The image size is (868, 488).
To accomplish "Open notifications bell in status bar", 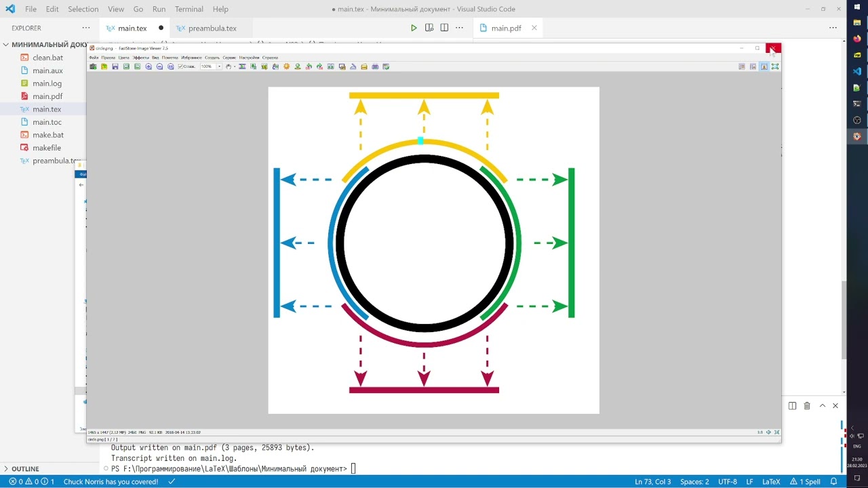I will (833, 481).
